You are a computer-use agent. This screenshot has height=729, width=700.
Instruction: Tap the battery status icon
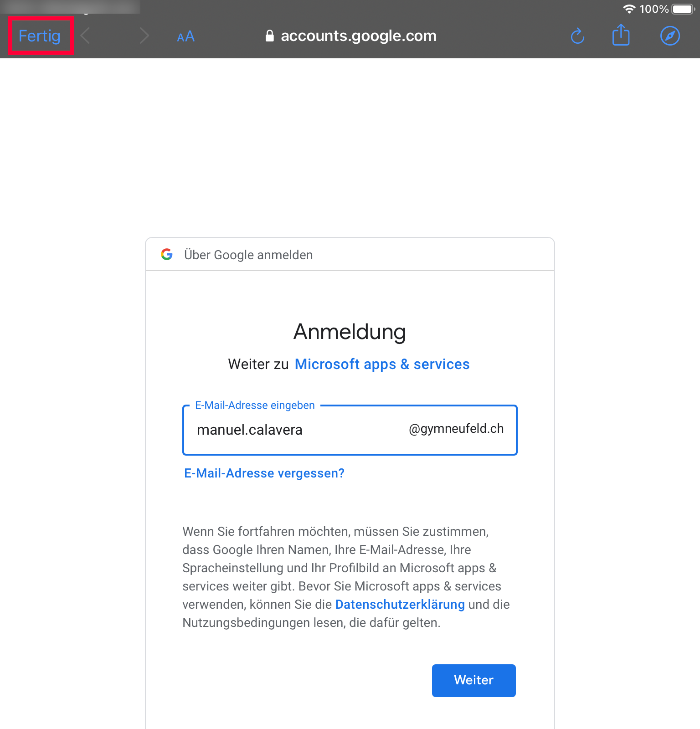coord(683,9)
